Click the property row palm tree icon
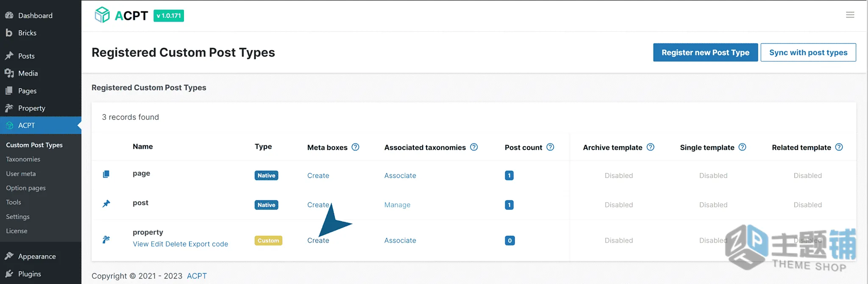The width and height of the screenshot is (868, 284). coord(106,239)
